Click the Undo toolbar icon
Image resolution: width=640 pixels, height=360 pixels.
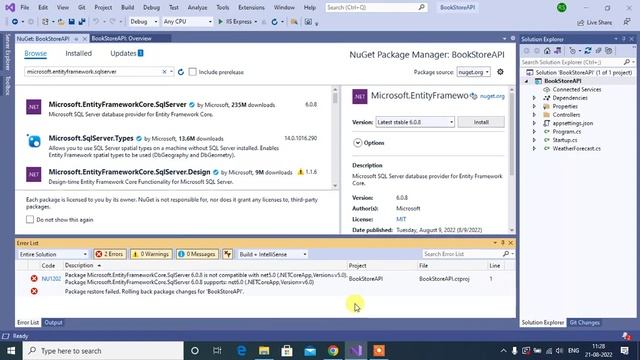click(x=96, y=22)
